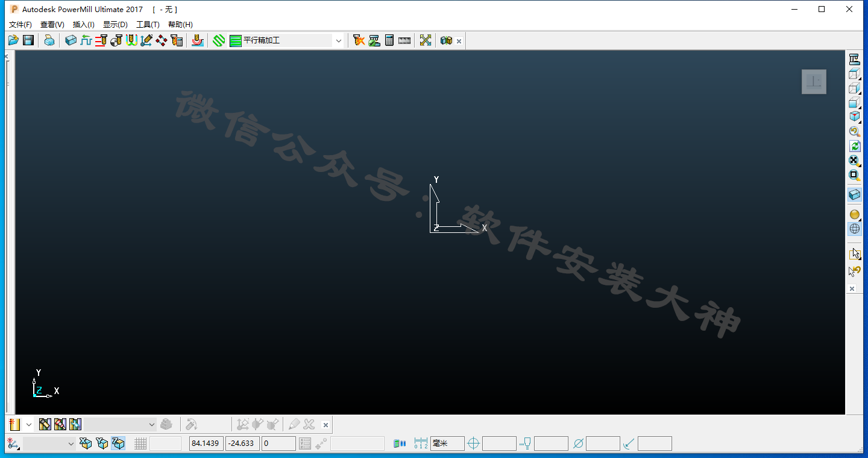868x458 pixels.
Task: Select blue-top cube view icon
Action: coord(854,103)
